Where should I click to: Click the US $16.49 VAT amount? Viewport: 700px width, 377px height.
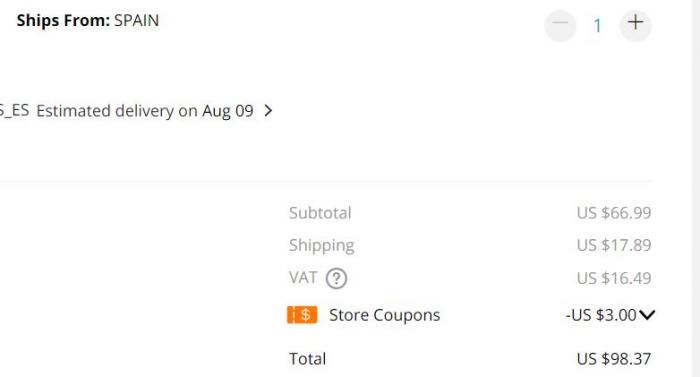point(614,278)
